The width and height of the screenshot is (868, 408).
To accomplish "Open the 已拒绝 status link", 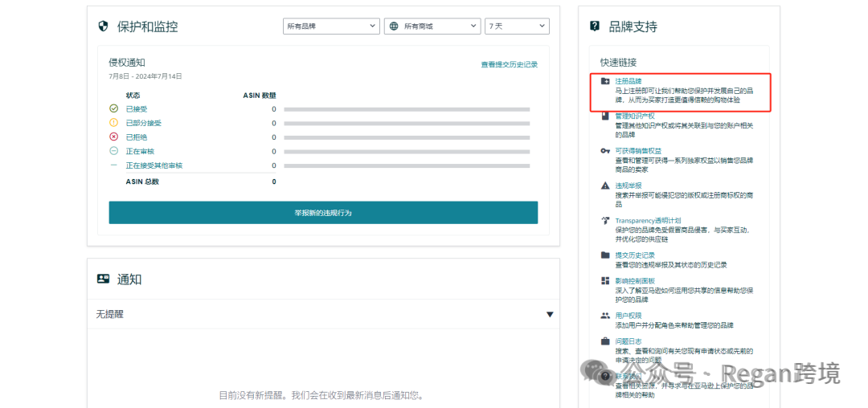I will [x=136, y=137].
